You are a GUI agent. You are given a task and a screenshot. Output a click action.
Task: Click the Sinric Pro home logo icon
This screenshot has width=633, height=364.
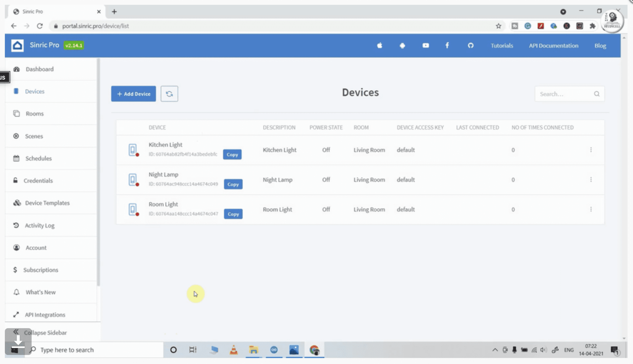pos(17,45)
